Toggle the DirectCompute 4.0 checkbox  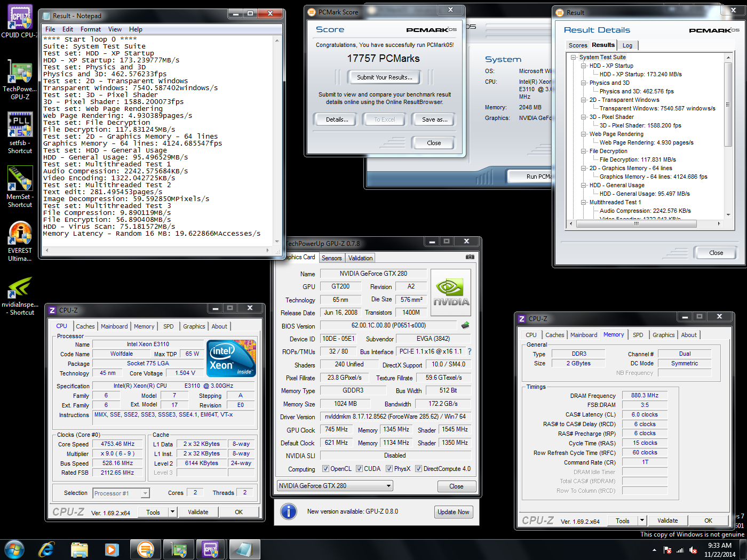click(419, 469)
